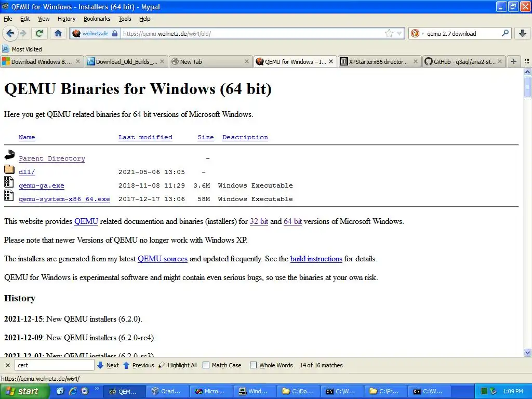Close the XPStarterx86 directory tab
This screenshot has width=532, height=399.
[x=415, y=61]
